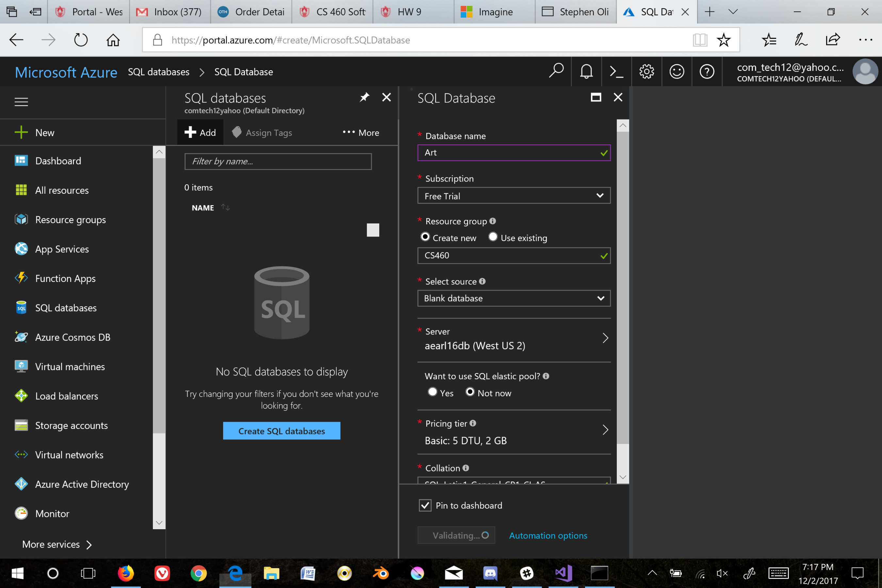Open the More menu in SQL databases

click(x=360, y=132)
